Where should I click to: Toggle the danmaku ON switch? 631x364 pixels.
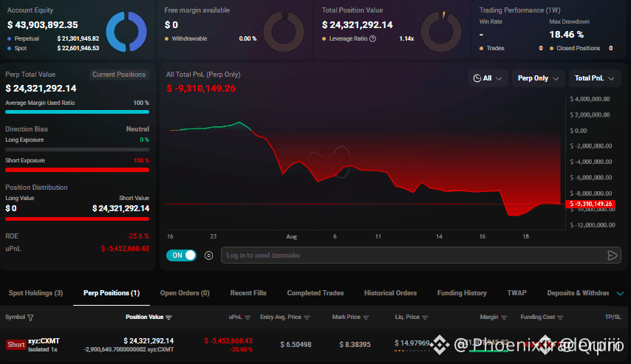[181, 255]
